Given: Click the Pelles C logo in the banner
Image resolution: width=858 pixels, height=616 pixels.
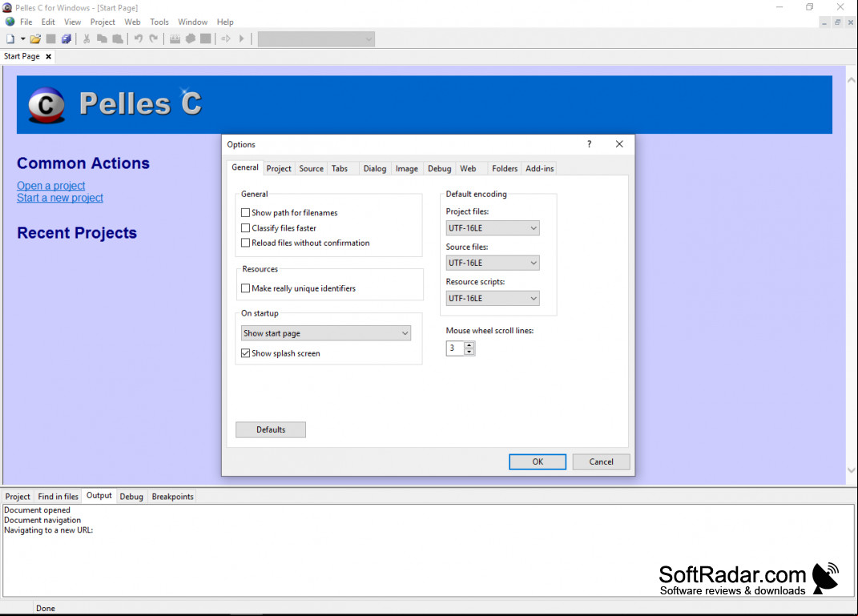Looking at the screenshot, I should pos(46,104).
